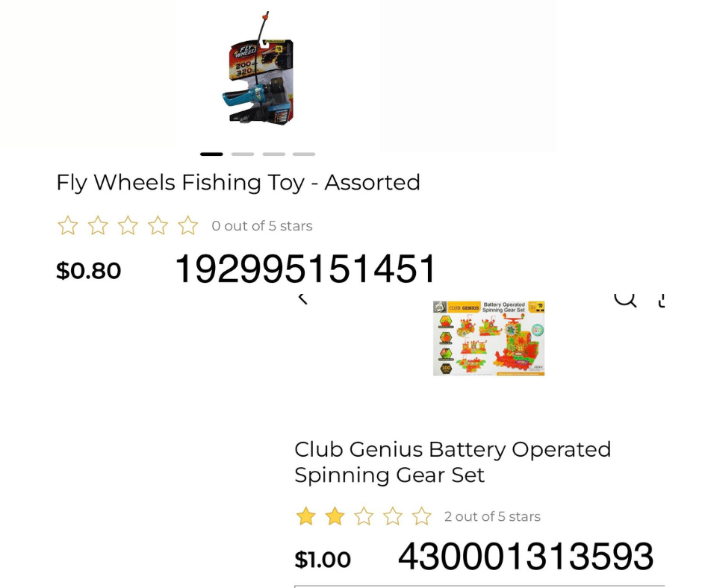This screenshot has height=588, width=702.
Task: Click the $1.00 price label
Action: 323,560
